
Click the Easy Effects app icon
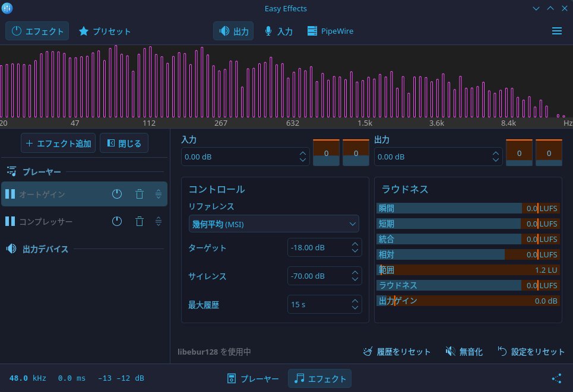coord(7,8)
